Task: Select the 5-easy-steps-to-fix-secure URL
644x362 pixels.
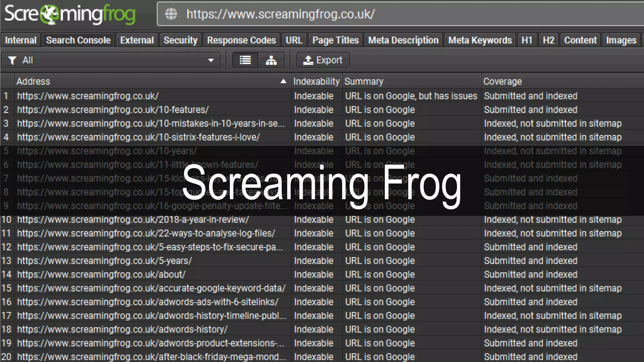Action: pos(150,247)
